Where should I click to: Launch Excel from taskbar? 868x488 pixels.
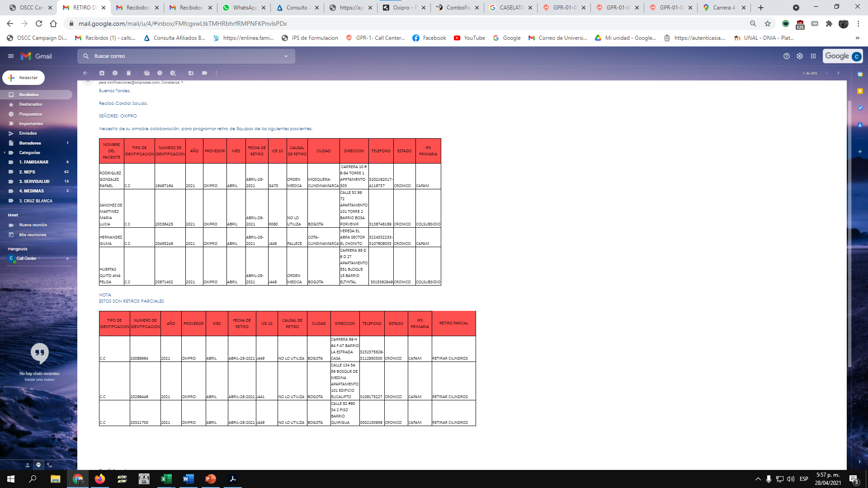click(166, 479)
